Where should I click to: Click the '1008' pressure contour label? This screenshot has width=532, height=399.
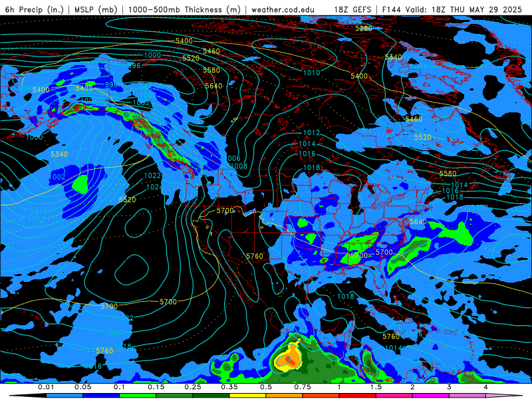[239, 166]
